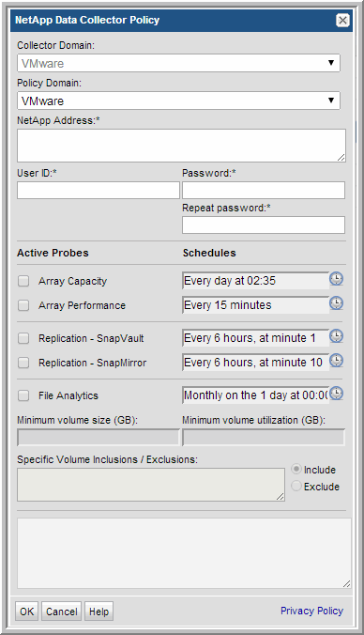Click the Password input field
Viewport: 364px width, 635px height.
pyautogui.click(x=264, y=190)
